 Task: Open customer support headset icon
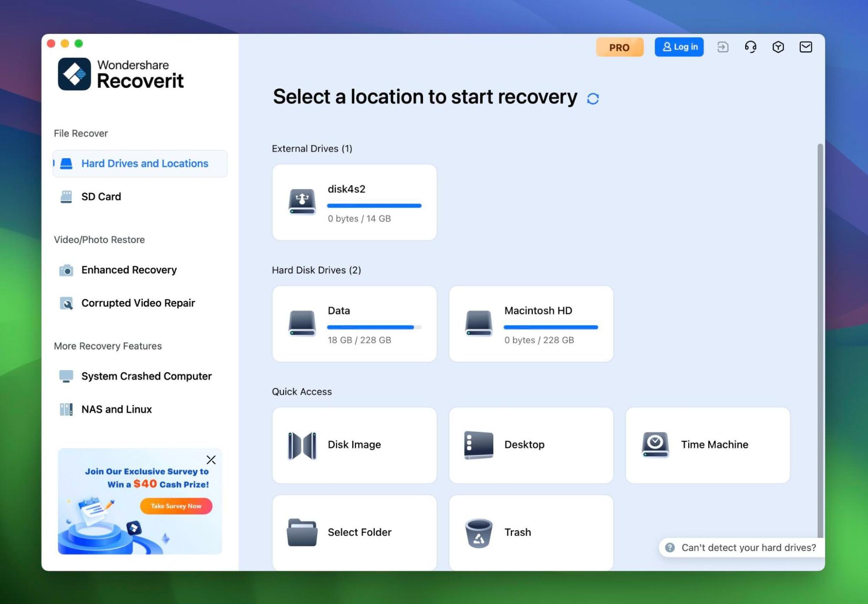[x=750, y=47]
